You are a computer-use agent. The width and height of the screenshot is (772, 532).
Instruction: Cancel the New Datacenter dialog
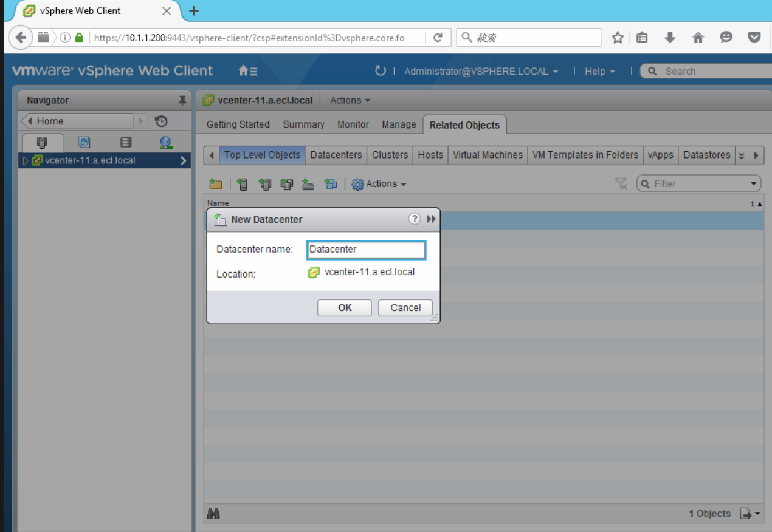(405, 308)
